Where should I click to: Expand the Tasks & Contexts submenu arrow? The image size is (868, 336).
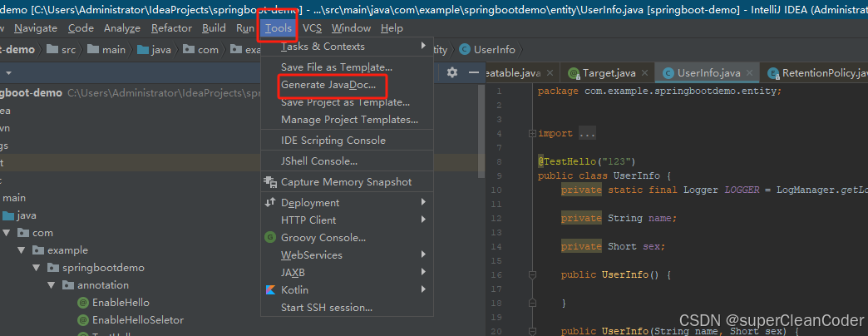pos(423,46)
